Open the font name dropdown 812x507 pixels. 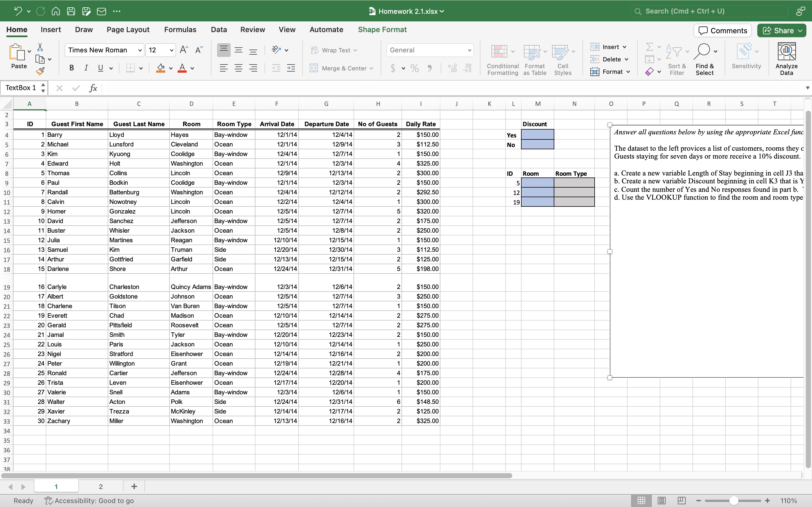[140, 50]
